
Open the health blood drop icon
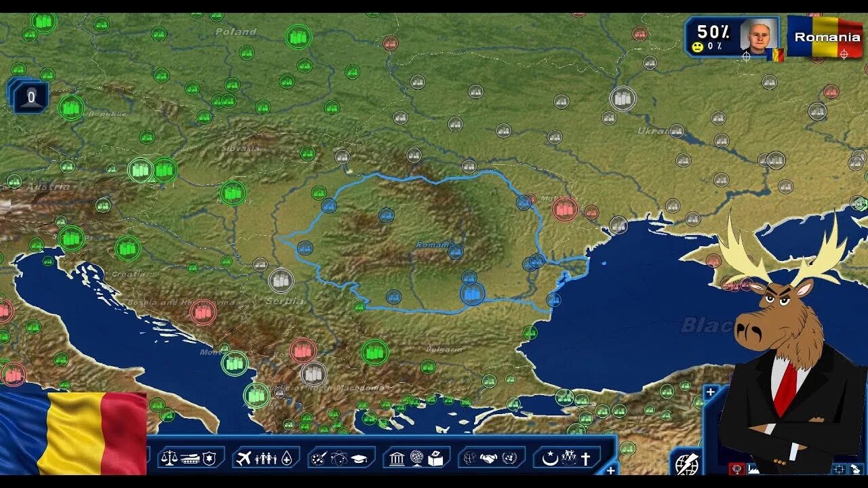click(287, 460)
